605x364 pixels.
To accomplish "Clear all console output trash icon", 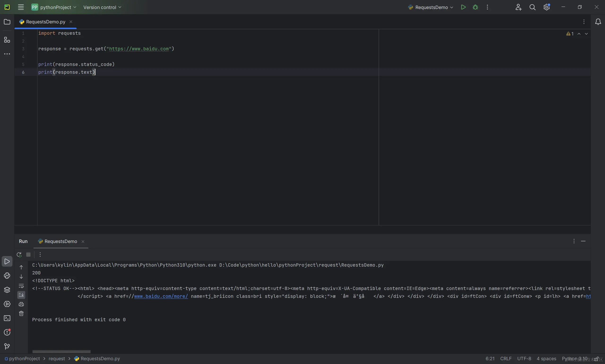I will pos(21,313).
